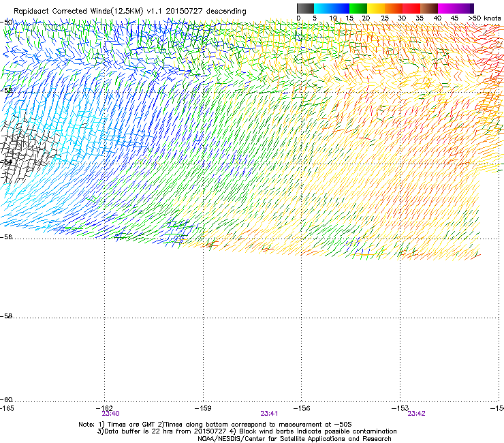504x443 pixels.
Task: Click the red 30-35 knots legend swatch
Action: [411, 8]
